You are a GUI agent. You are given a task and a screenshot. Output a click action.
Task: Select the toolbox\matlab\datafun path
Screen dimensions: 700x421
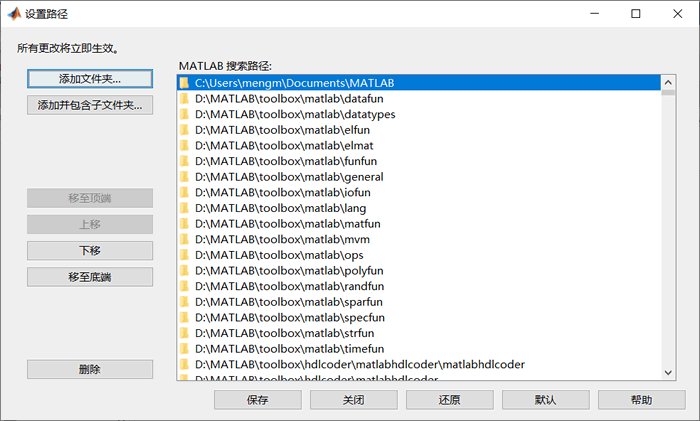(x=419, y=99)
